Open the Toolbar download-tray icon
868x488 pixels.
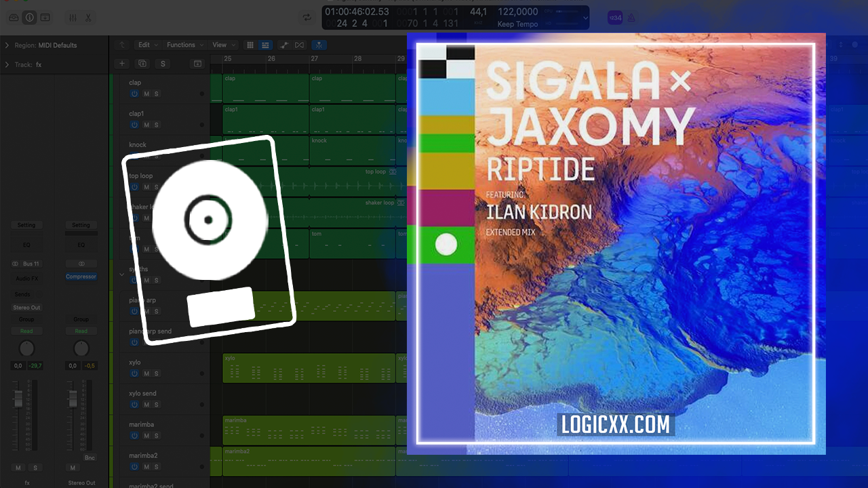(x=45, y=18)
